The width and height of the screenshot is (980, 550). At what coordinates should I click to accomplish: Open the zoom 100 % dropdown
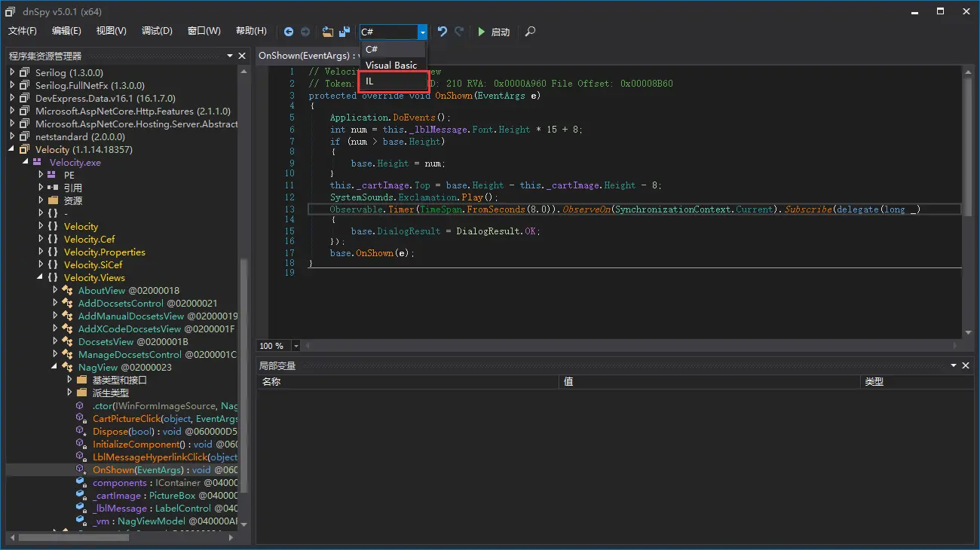[296, 346]
